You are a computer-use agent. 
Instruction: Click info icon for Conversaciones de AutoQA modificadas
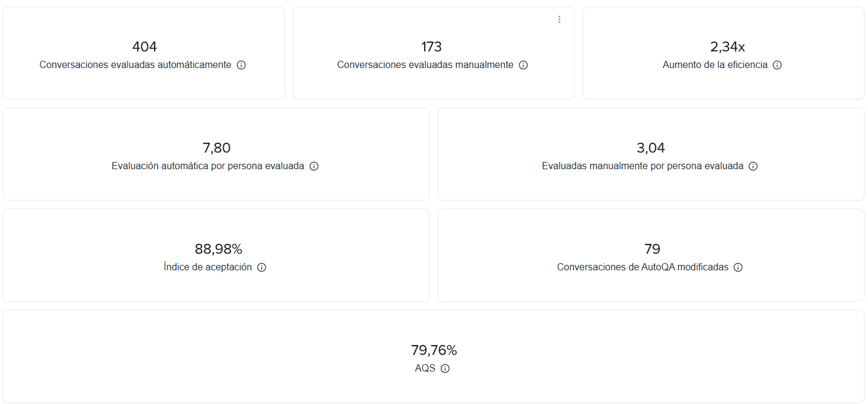[738, 267]
